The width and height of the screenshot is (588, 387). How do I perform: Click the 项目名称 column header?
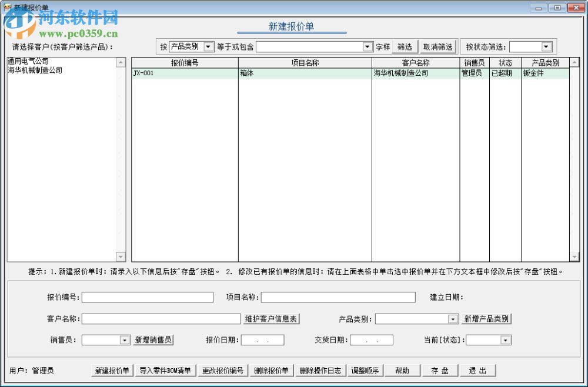[305, 63]
